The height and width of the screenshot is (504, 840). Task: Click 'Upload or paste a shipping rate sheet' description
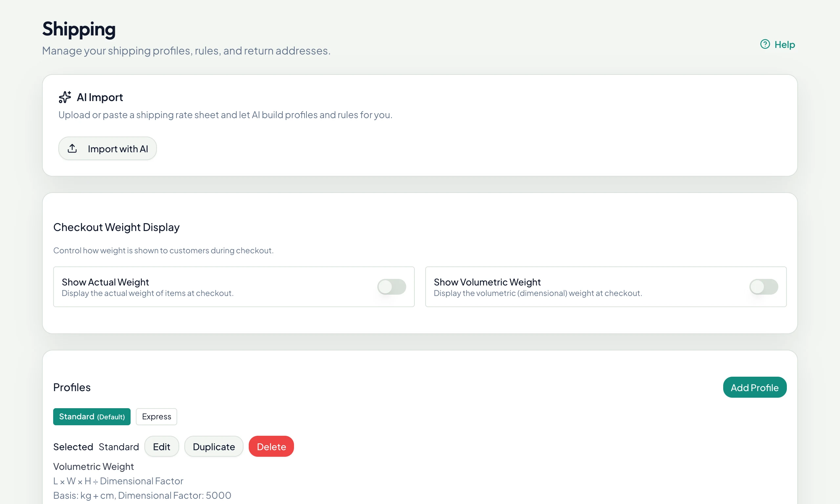coord(225,115)
